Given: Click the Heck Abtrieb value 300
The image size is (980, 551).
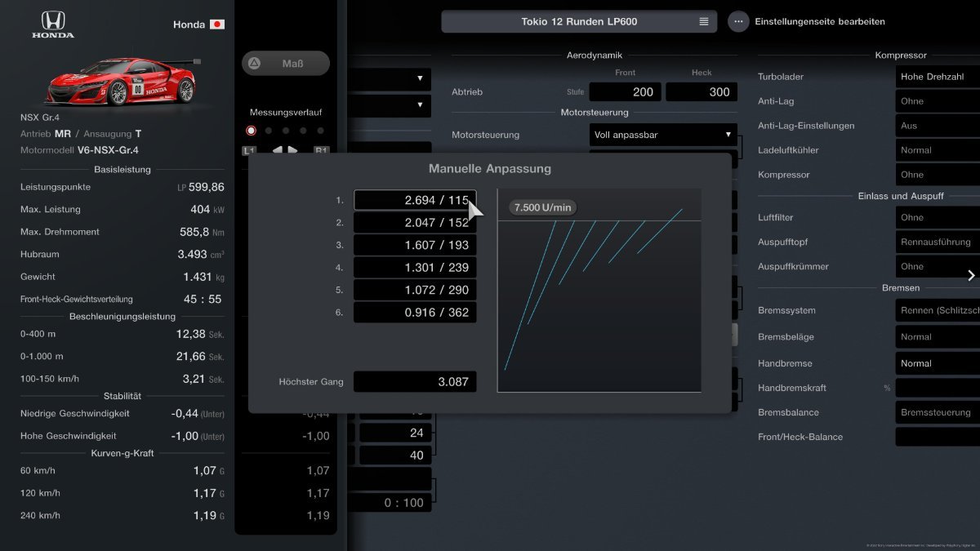Looking at the screenshot, I should [x=702, y=91].
